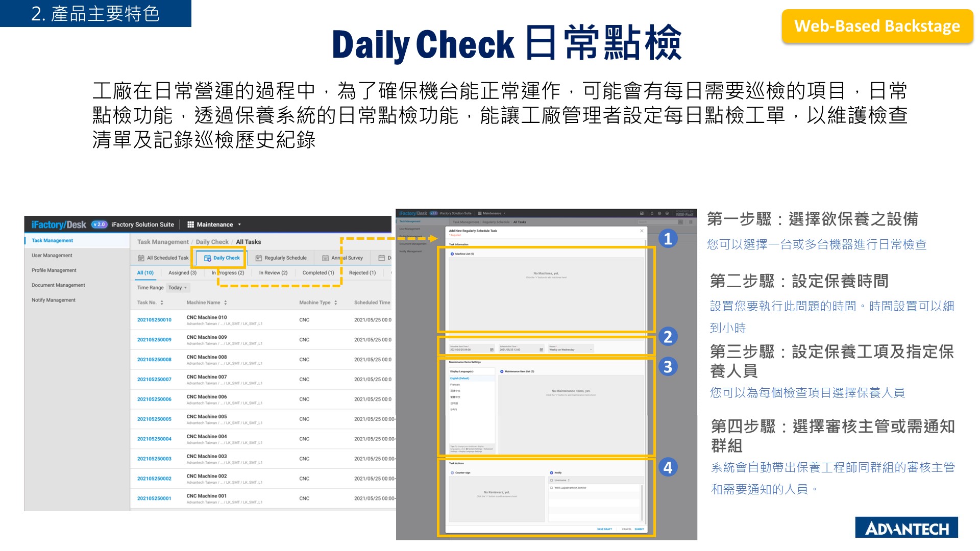Open Schedule End Time calendar icon
The image size is (980, 551).
pyautogui.click(x=541, y=349)
